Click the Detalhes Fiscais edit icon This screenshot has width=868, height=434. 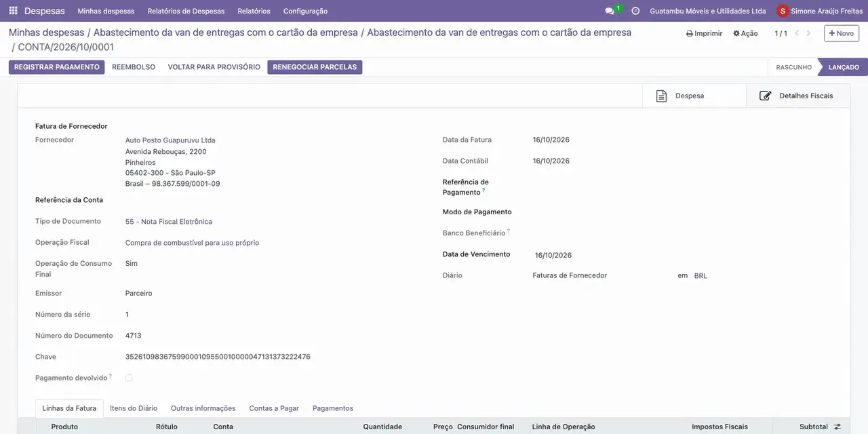765,96
